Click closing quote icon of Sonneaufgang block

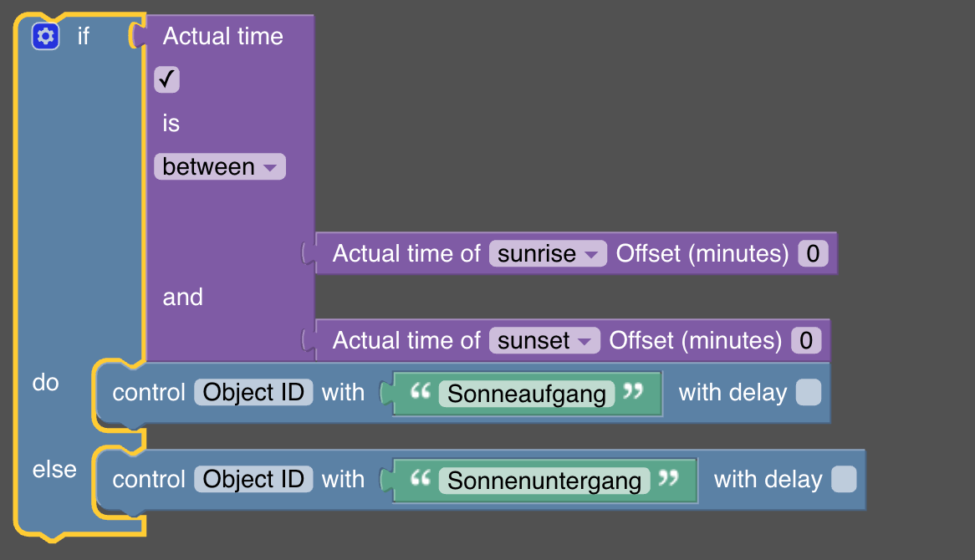[633, 391]
